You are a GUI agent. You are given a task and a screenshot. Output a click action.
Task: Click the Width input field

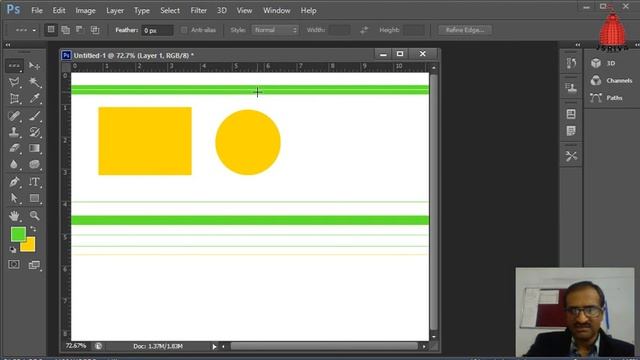click(340, 30)
